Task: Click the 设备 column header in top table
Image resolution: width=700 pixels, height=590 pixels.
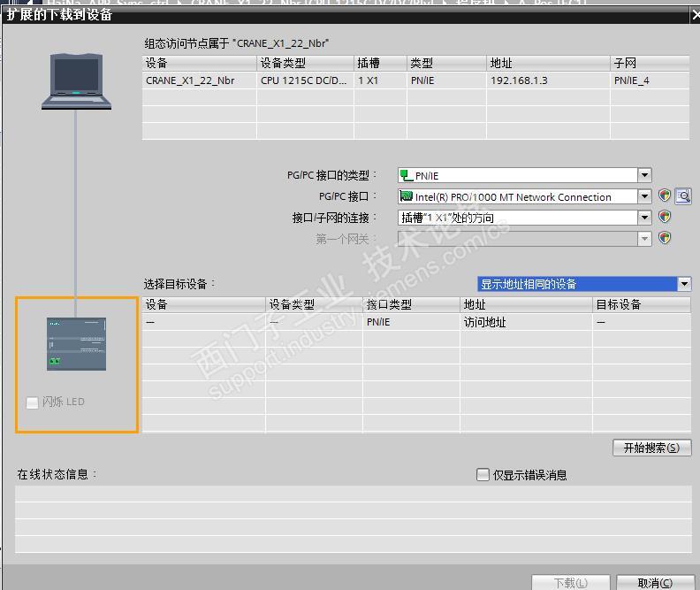Action: (199, 64)
